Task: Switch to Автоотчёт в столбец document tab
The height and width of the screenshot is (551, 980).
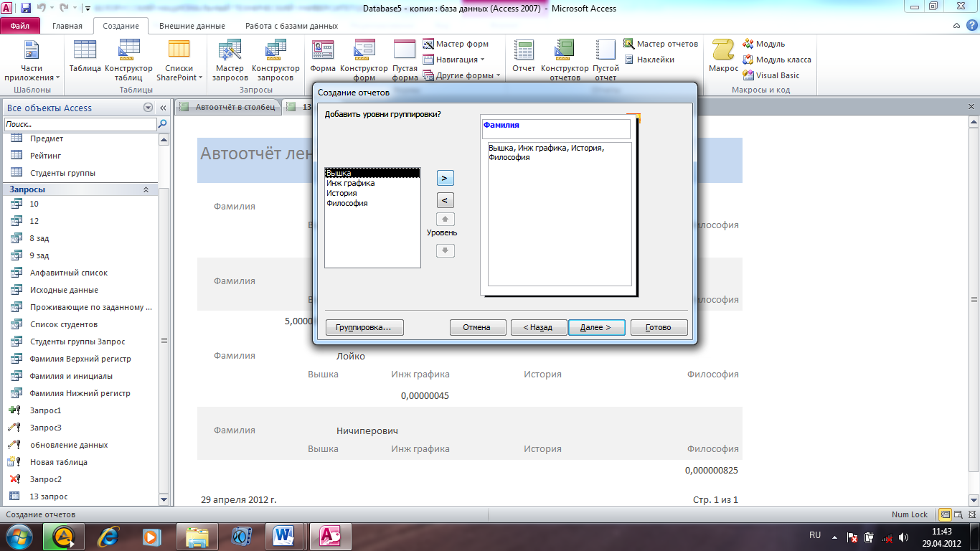Action: pos(227,107)
